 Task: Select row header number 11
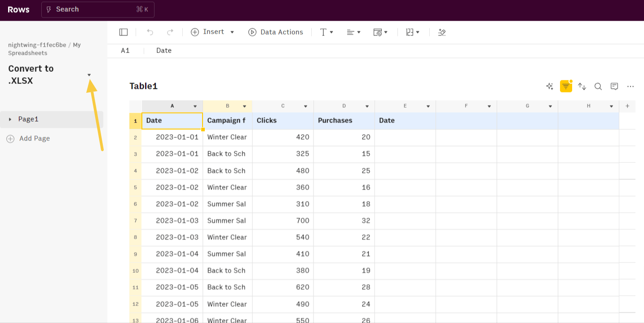coord(135,287)
